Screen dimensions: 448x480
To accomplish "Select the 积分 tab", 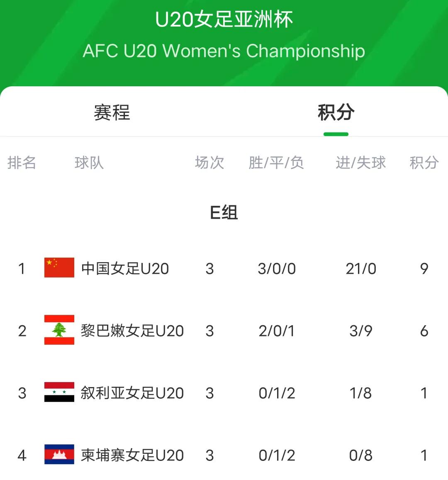I will tap(336, 112).
